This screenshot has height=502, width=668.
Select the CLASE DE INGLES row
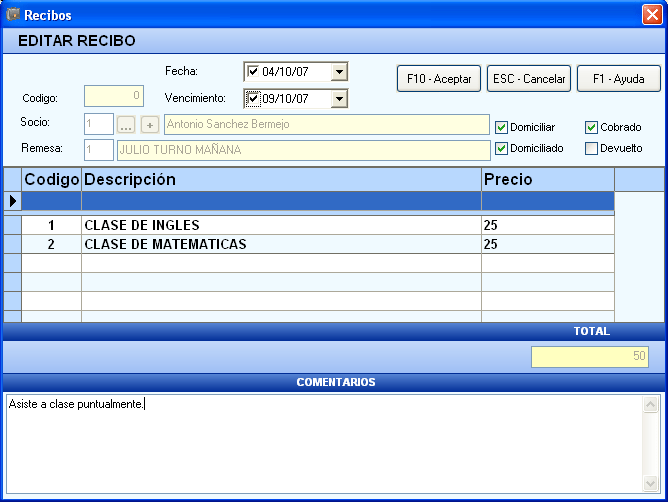coord(318,225)
